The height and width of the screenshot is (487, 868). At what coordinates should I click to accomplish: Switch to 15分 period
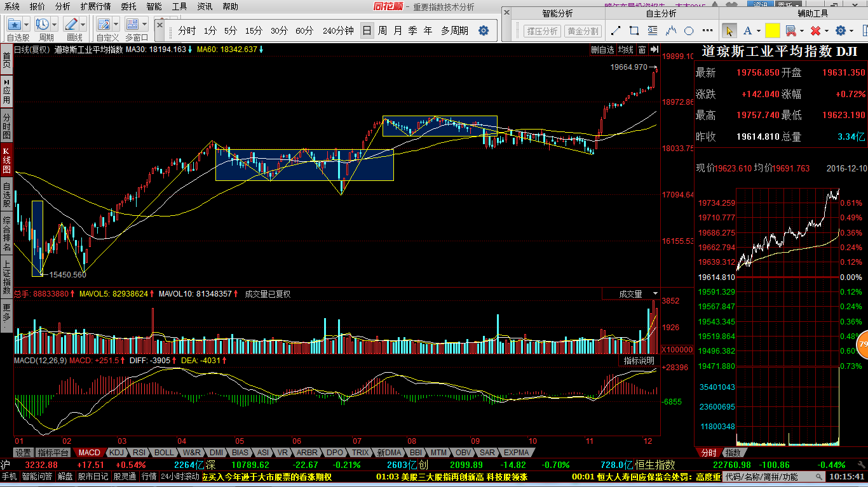(254, 30)
